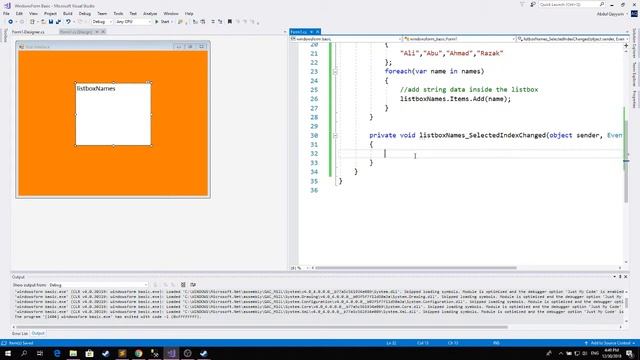Open the Solution Explorer side tab
Screen dimensions: 640x360
[x=635, y=43]
